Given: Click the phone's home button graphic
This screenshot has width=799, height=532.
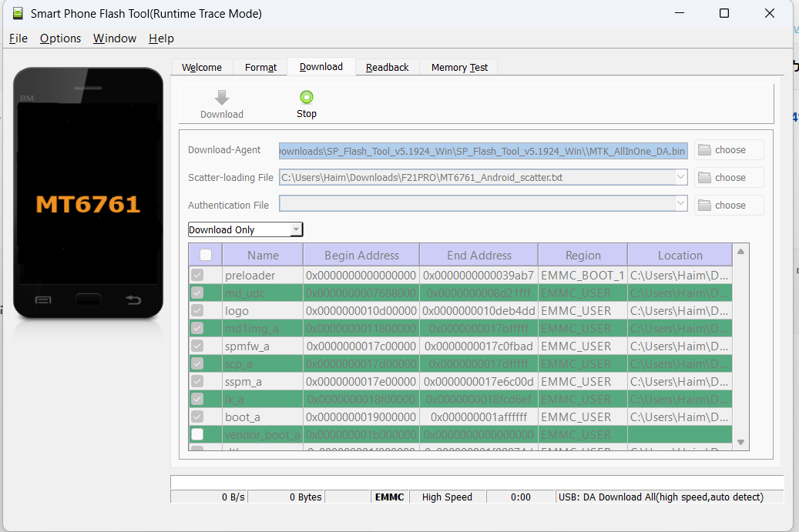Looking at the screenshot, I should 89,299.
